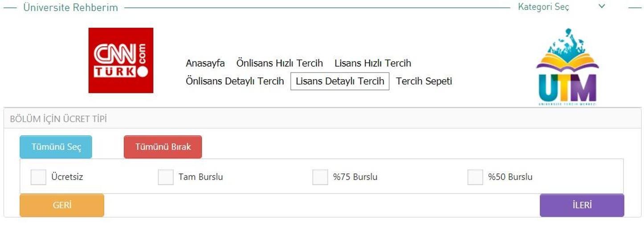Open Lisans Hızlı Tercih page
This screenshot has width=644, height=247.
373,63
